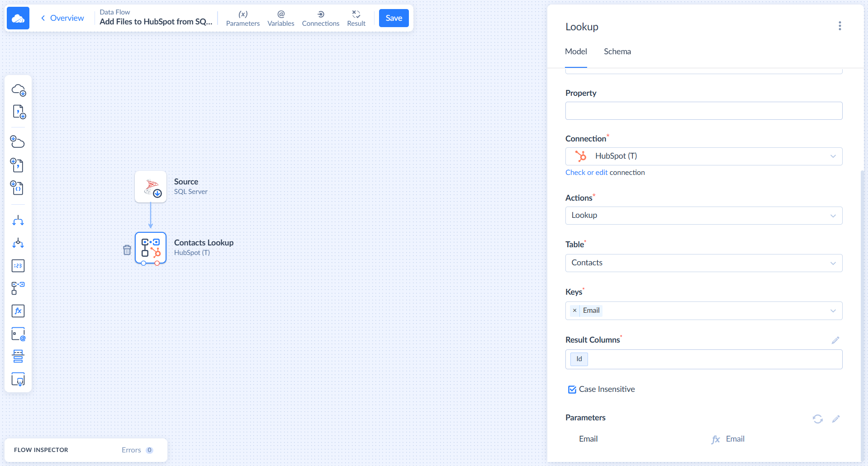Screen dimensions: 868x466
Task: Switch to the Schema tab
Action: tap(617, 52)
